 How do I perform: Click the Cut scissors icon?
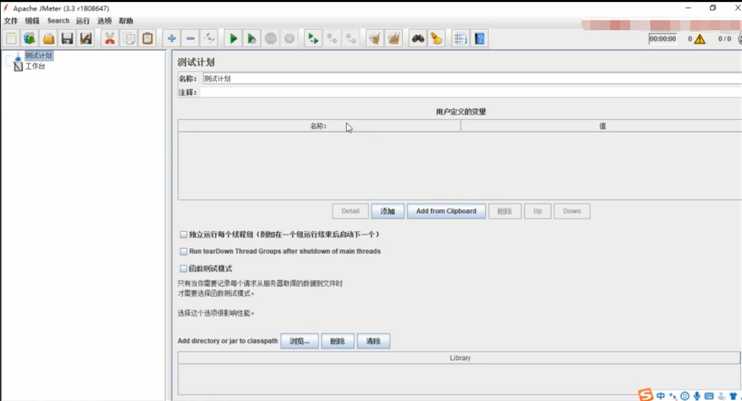[110, 38]
